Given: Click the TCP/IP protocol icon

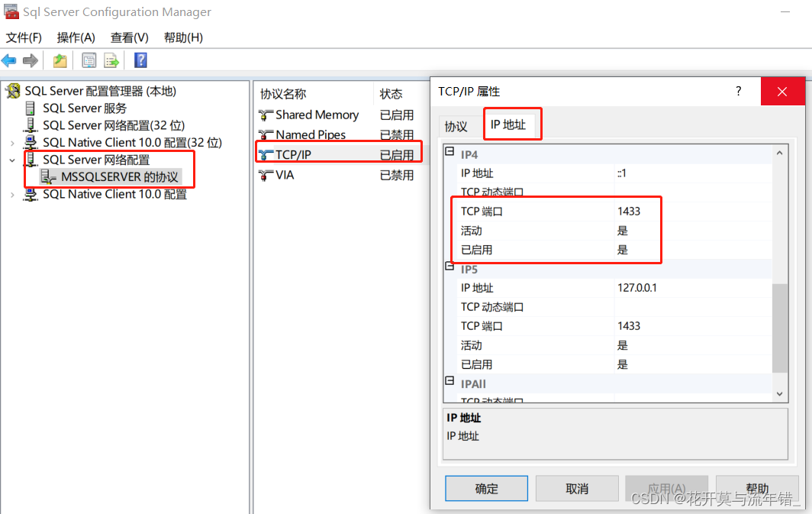Looking at the screenshot, I should (266, 154).
